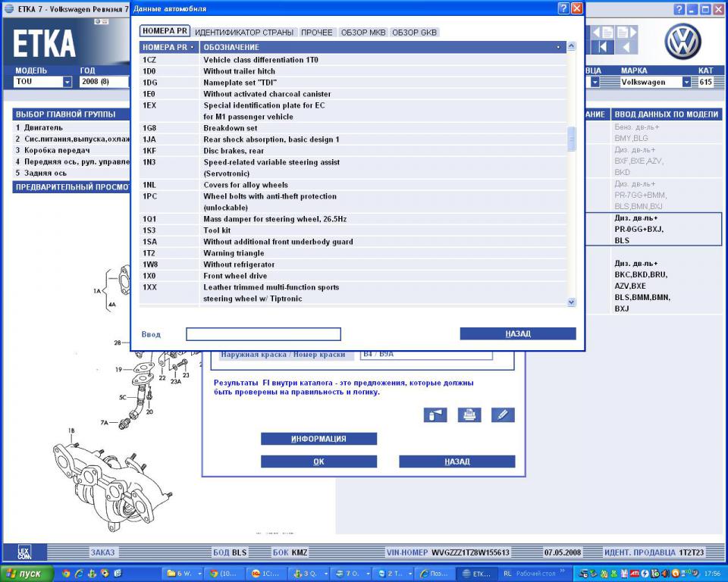
Task: Select the PR row 1DG Nameplate set TDI
Action: tap(353, 83)
